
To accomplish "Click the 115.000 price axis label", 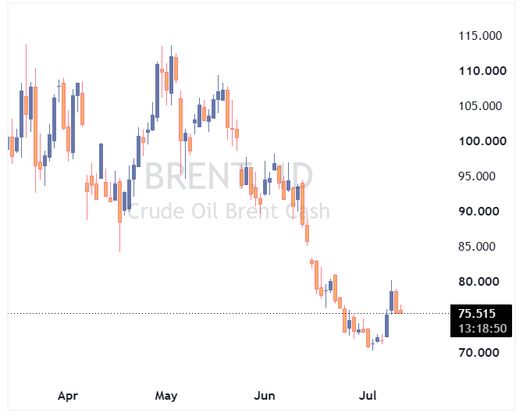I will click(x=480, y=36).
